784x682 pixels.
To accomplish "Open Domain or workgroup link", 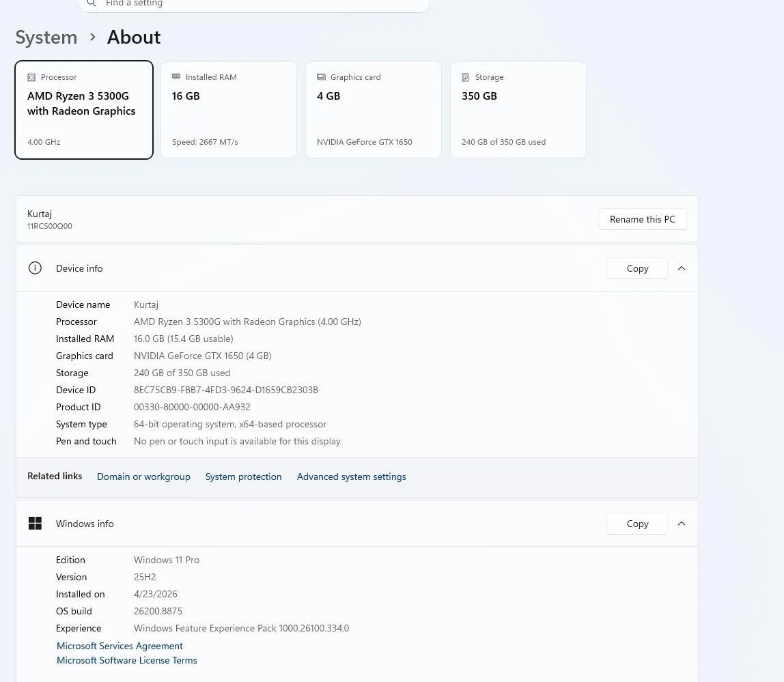I will [143, 477].
